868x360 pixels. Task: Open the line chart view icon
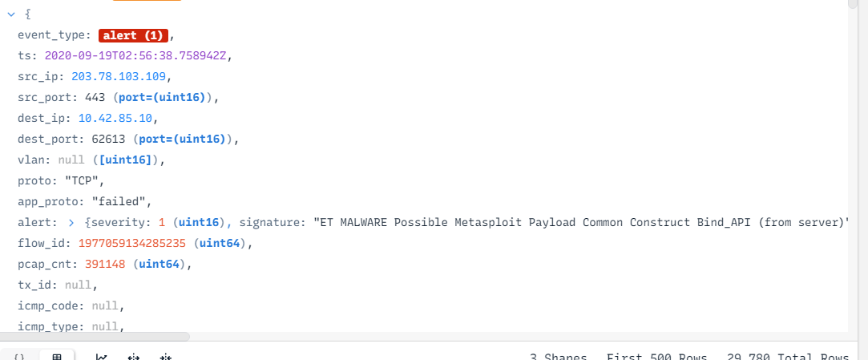[x=102, y=356]
